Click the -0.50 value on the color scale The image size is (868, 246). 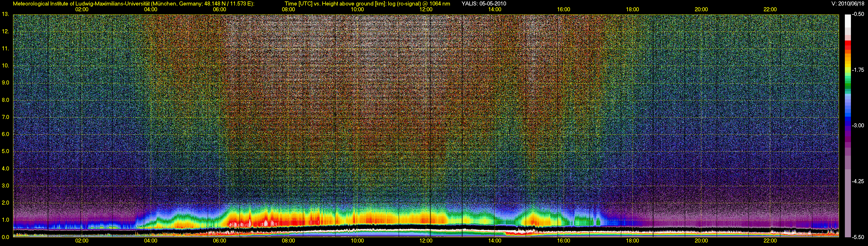pyautogui.click(x=858, y=14)
